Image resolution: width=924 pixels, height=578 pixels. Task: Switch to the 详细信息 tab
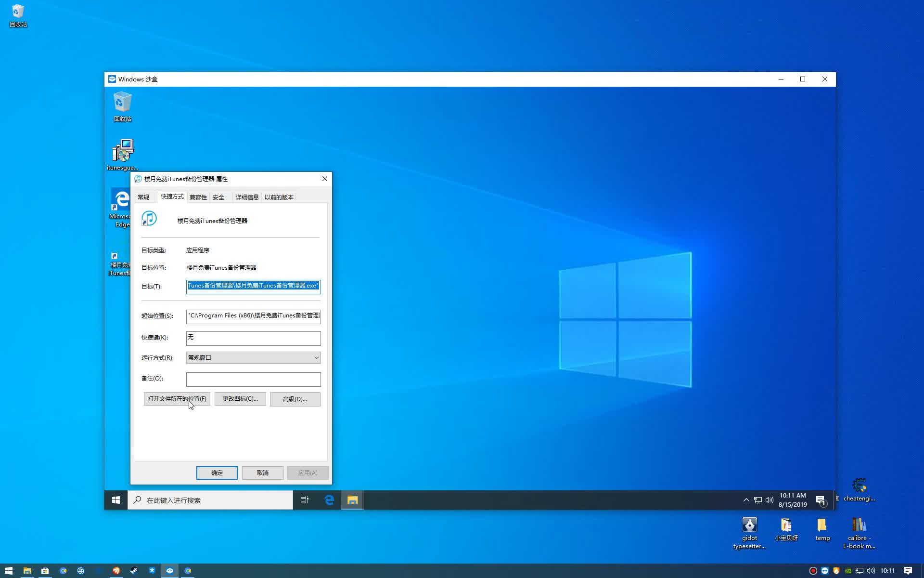pyautogui.click(x=247, y=197)
